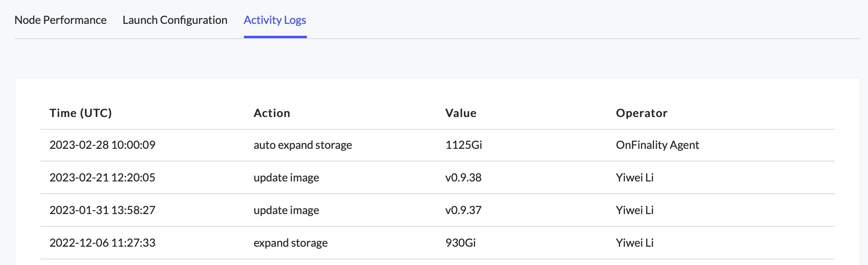Click the auto expand storage action
The height and width of the screenshot is (265, 868).
[x=302, y=145]
